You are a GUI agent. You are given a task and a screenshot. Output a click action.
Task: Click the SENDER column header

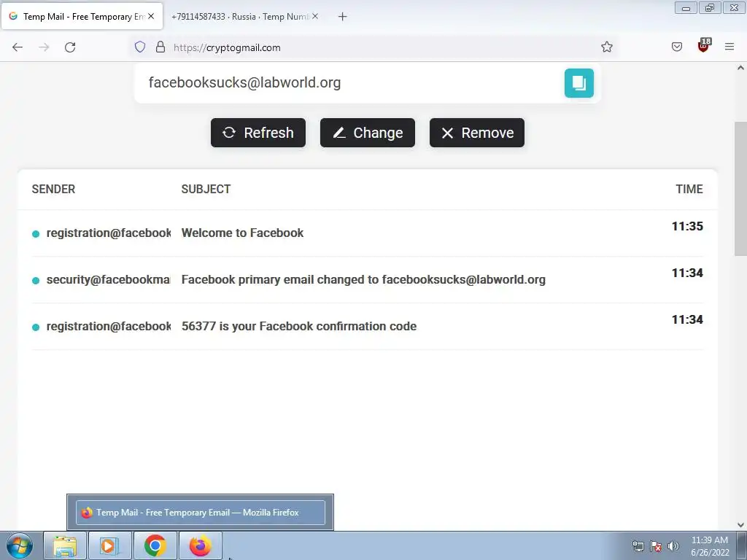pyautogui.click(x=53, y=189)
